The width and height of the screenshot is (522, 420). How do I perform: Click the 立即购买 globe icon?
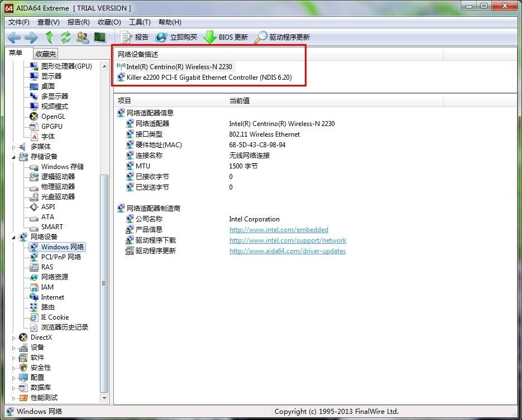[161, 37]
